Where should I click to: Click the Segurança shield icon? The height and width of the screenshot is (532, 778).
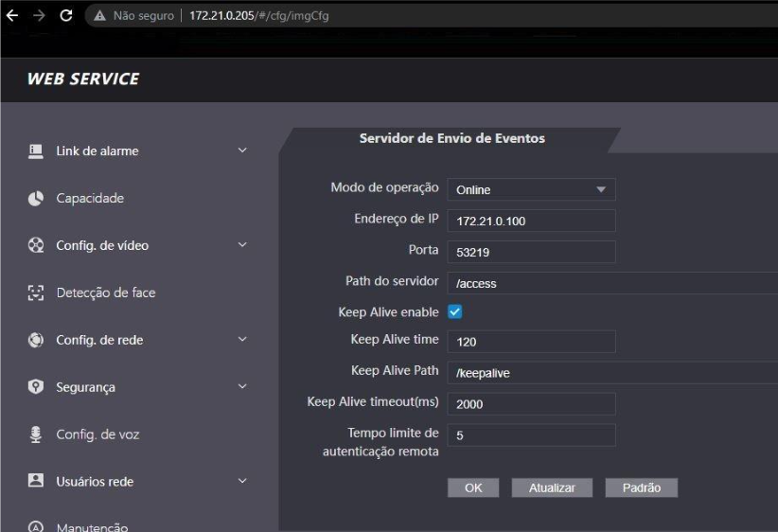pos(36,387)
